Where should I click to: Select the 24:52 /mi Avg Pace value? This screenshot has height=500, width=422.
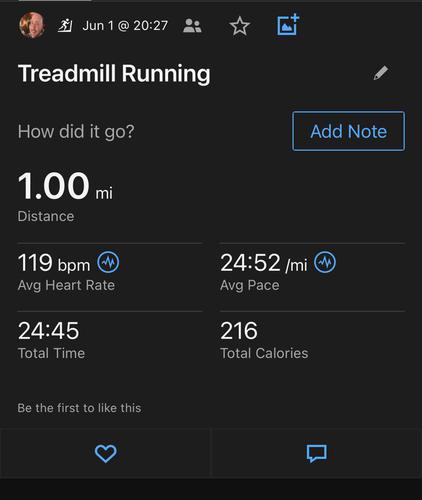coord(264,263)
